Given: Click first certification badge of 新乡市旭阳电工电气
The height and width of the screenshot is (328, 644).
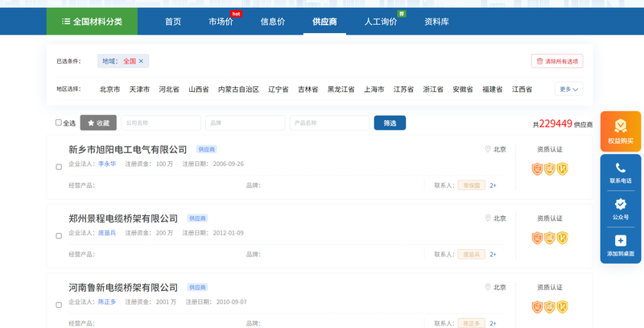Looking at the screenshot, I should click(537, 169).
